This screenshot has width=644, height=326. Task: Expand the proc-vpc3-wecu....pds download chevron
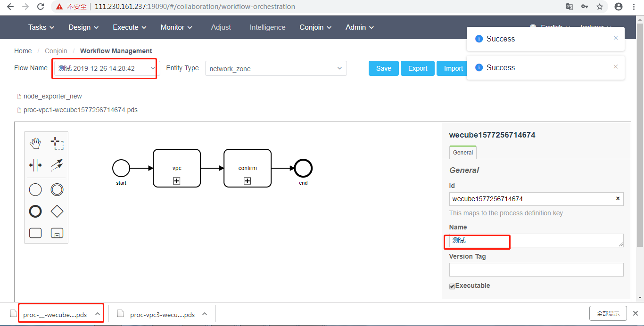pyautogui.click(x=205, y=313)
